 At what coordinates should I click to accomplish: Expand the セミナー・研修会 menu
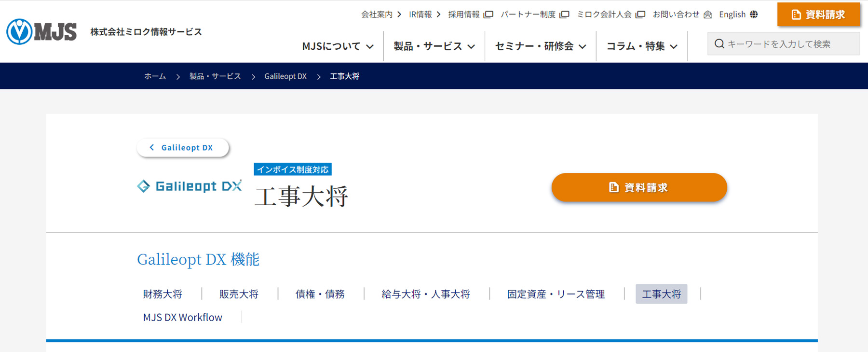(x=540, y=46)
